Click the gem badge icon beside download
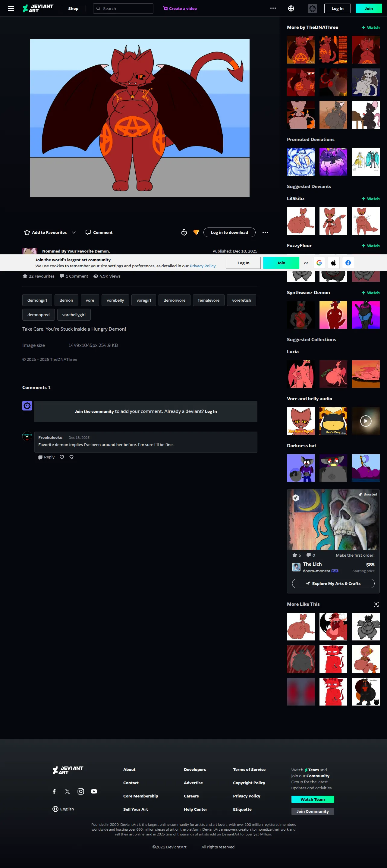The image size is (387, 868). pyautogui.click(x=196, y=232)
